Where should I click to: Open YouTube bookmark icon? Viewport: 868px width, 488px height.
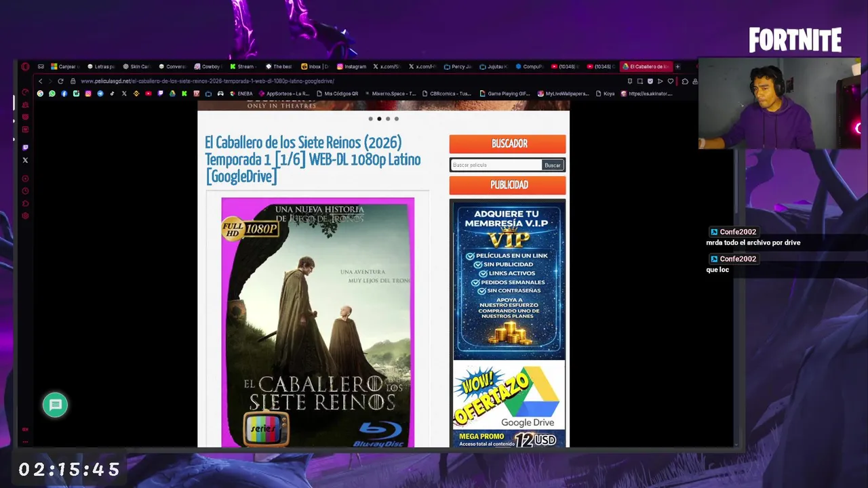[149, 94]
